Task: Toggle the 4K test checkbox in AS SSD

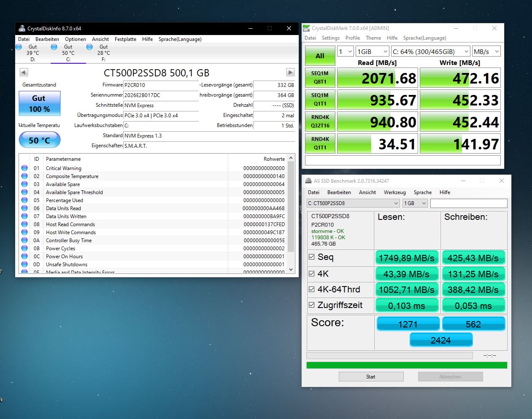Action: click(311, 273)
